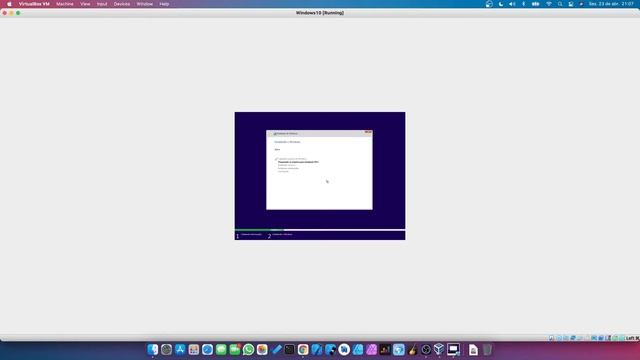Open the Machine menu
This screenshot has width=640, height=360.
(64, 4)
